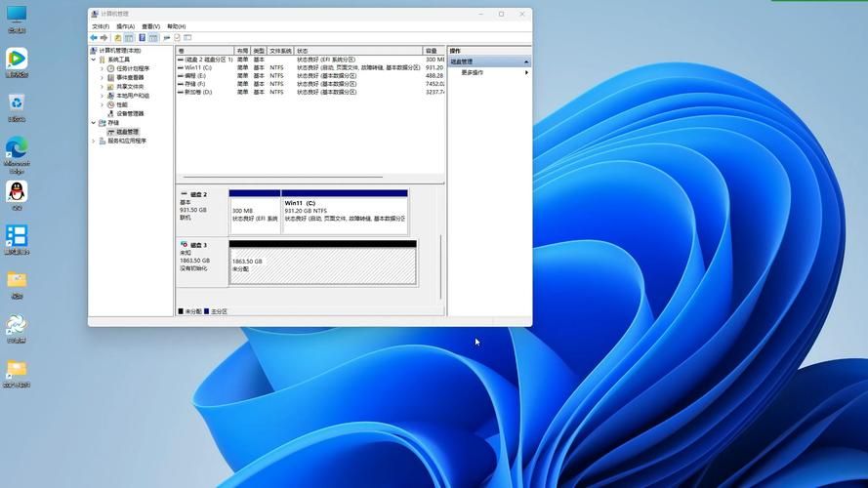The image size is (868, 488).
Task: Expand the 本地用户和组 tree node
Action: (102, 96)
